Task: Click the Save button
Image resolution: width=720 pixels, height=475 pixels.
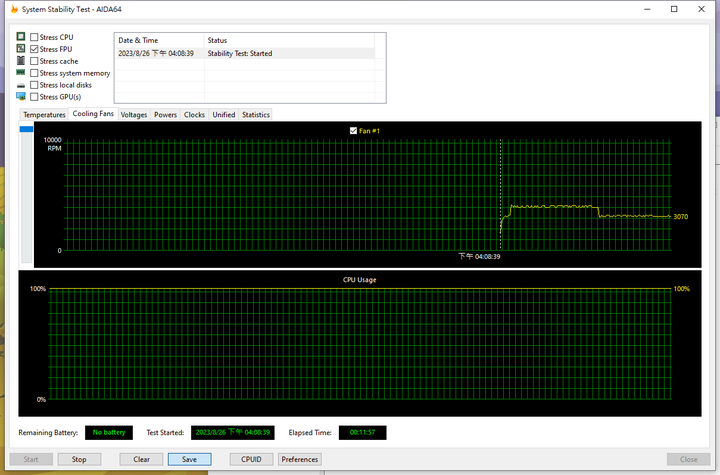Action: (189, 459)
